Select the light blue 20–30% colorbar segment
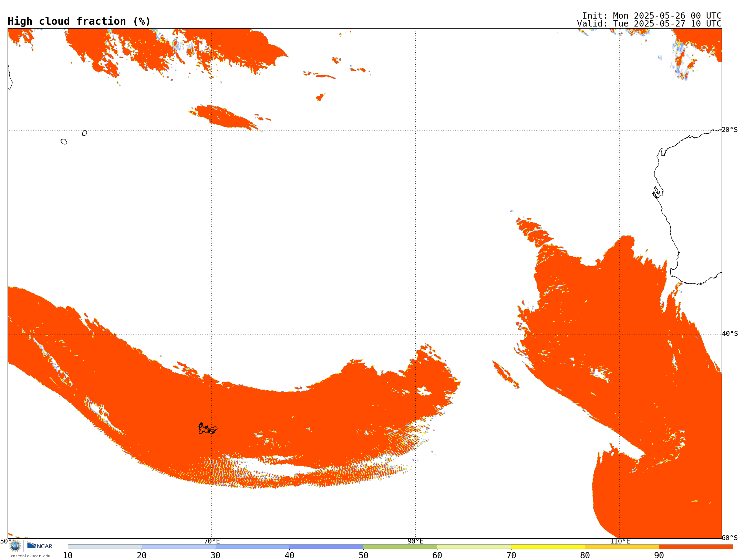Screen dimensions: 744x560 pyautogui.click(x=178, y=547)
